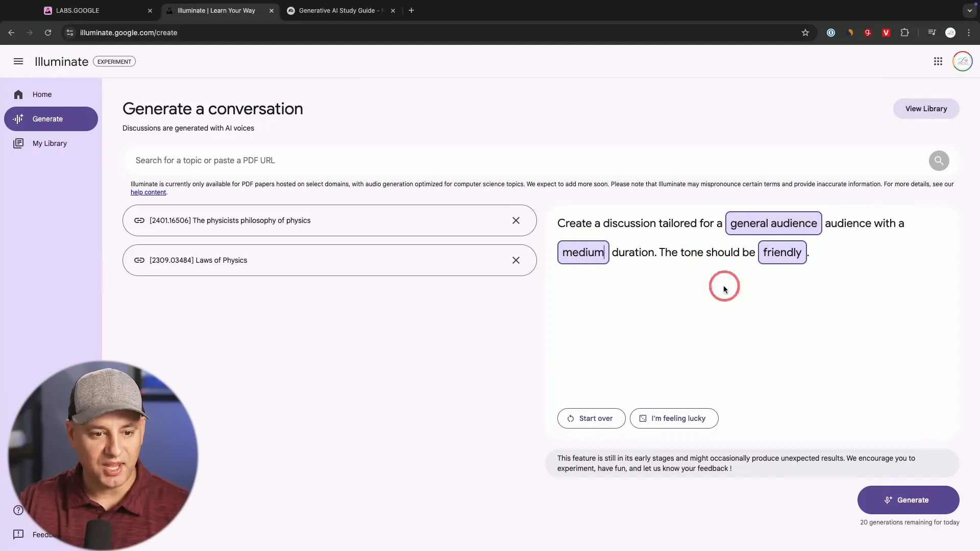
Task: Switch to the LABS.GOOGLE tab
Action: (97, 10)
